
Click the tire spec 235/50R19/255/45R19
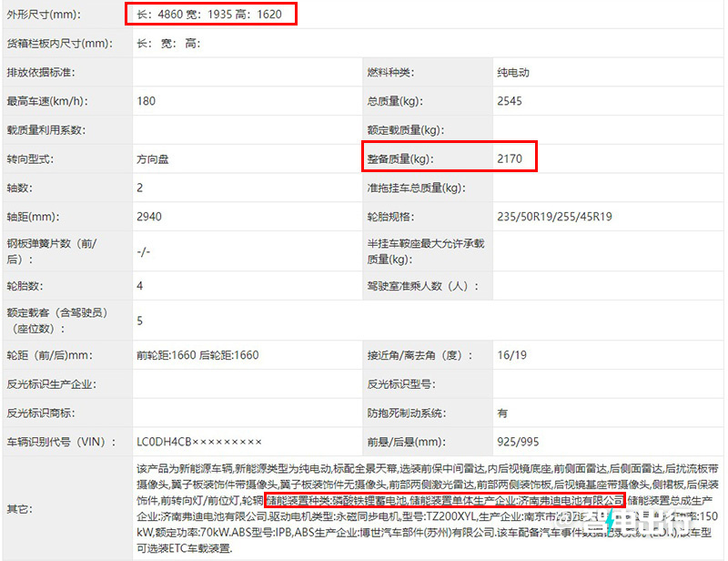[x=554, y=217]
